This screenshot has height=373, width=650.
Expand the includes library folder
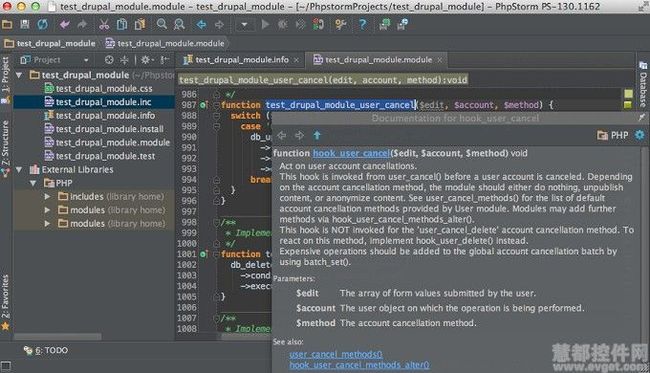[47, 196]
